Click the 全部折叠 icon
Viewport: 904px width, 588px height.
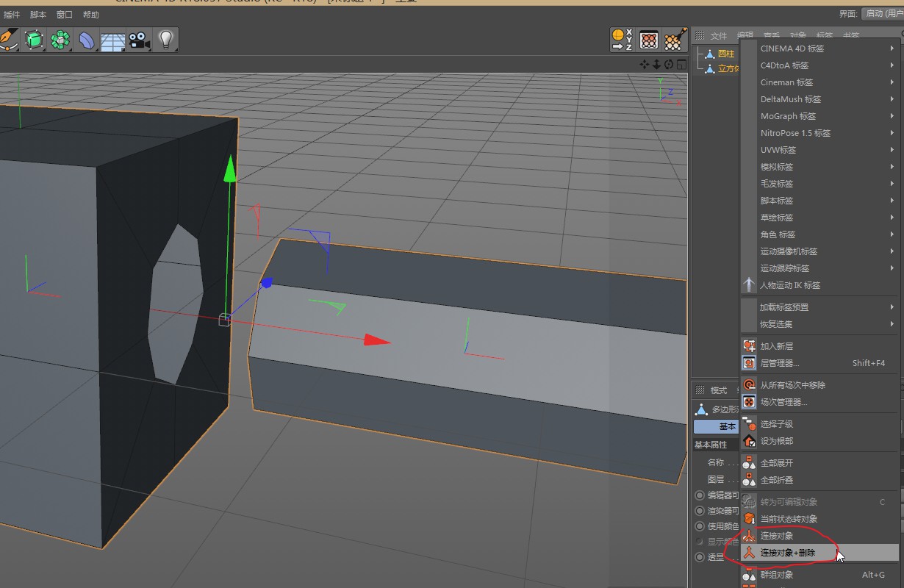(x=749, y=479)
